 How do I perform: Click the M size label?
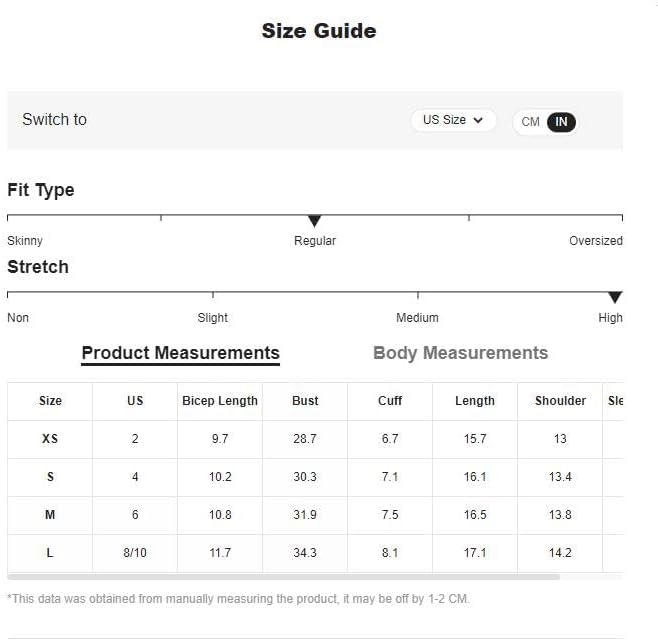click(50, 515)
